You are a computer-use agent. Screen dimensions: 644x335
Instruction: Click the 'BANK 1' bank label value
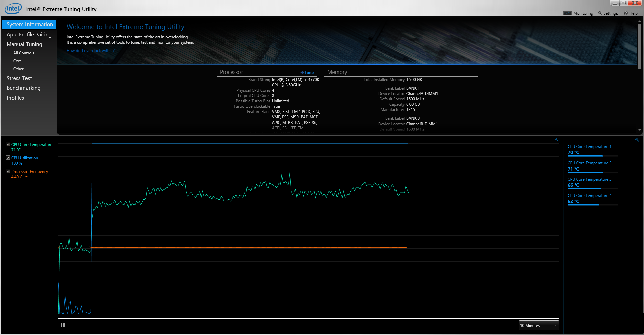(x=413, y=88)
